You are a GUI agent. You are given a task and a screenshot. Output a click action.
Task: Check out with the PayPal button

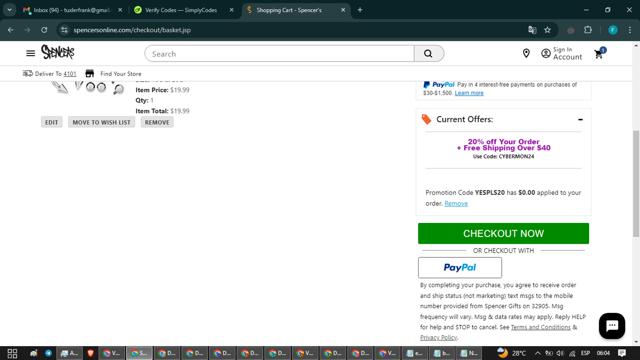[x=460, y=267]
